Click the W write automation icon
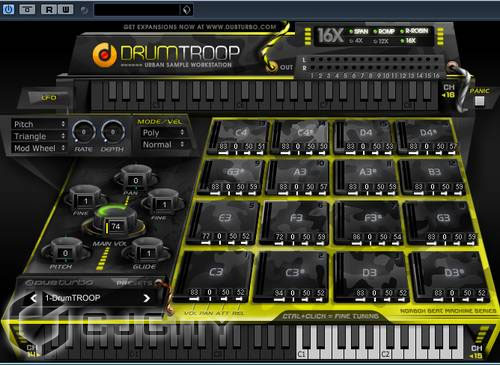 [x=66, y=9]
